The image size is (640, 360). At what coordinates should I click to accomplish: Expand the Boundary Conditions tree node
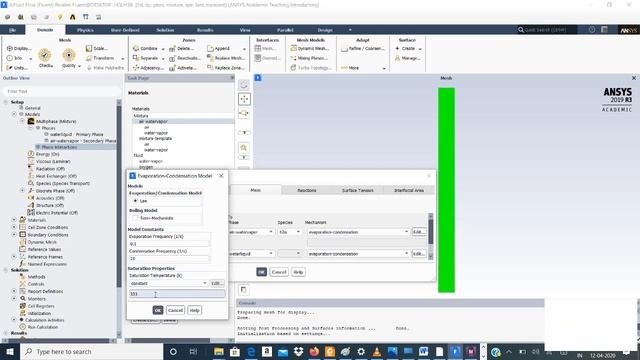tap(14, 235)
